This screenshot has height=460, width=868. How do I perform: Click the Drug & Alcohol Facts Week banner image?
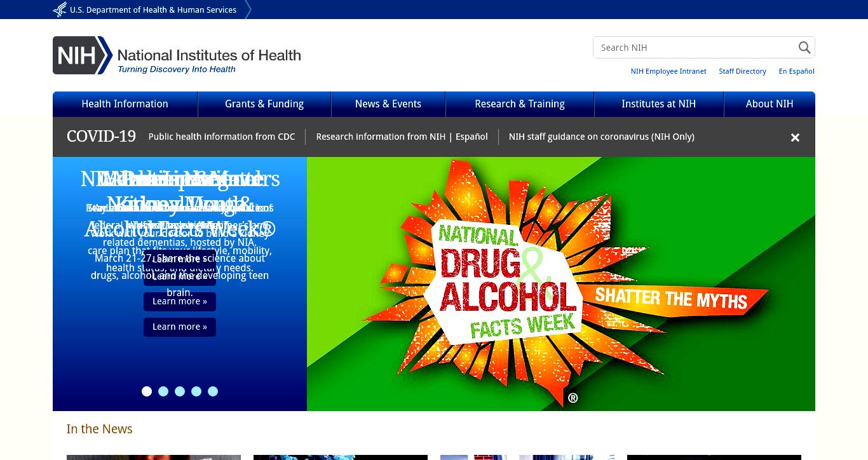(x=561, y=284)
